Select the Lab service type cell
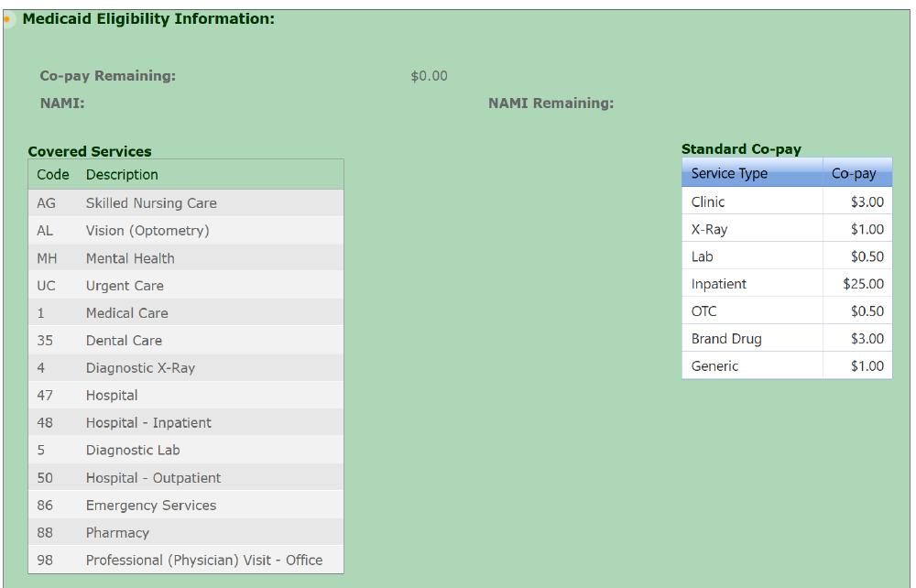The width and height of the screenshot is (916, 588). point(752,256)
